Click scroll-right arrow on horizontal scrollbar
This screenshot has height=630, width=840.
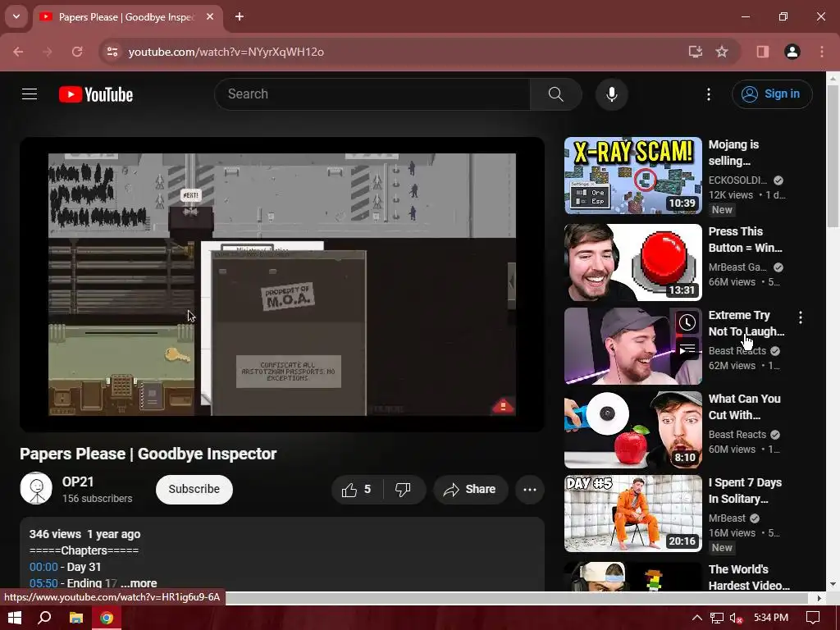[819, 598]
